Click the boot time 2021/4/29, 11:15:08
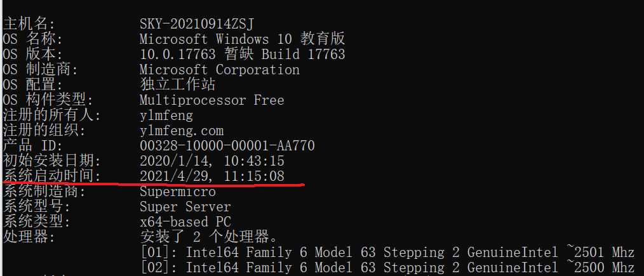The height and width of the screenshot is (276, 644). (212, 176)
